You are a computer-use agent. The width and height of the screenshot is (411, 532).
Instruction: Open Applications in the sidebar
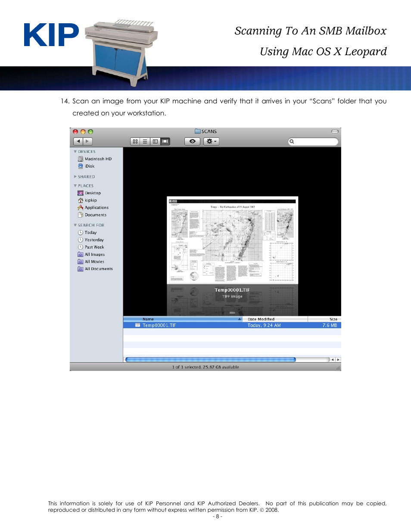(x=97, y=208)
